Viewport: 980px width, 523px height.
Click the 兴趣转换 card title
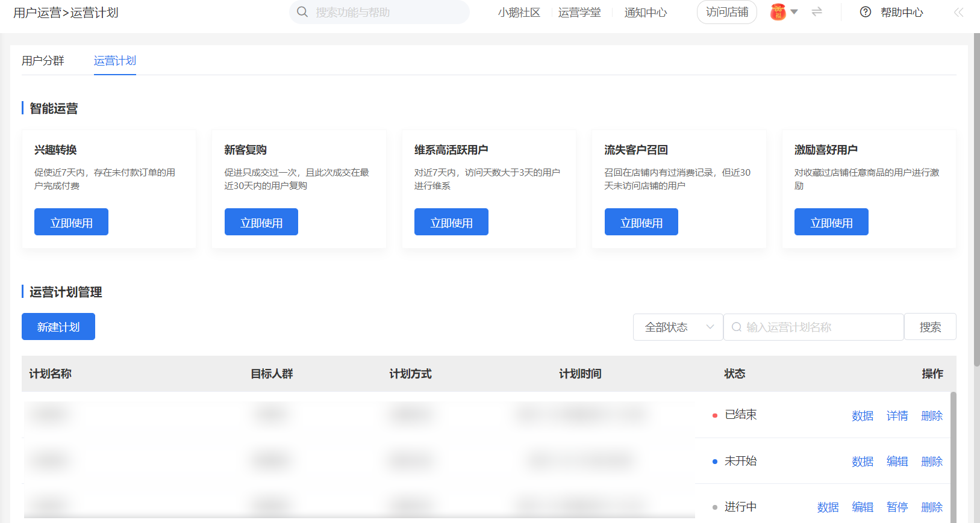coord(55,150)
